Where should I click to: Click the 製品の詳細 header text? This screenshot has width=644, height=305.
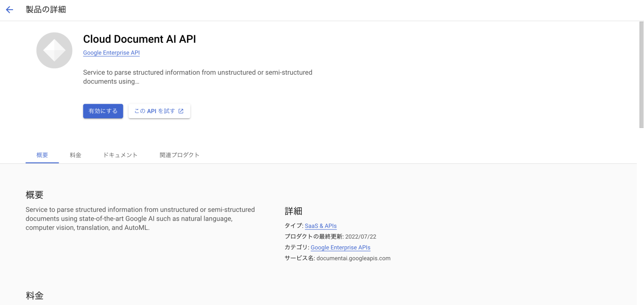point(46,9)
